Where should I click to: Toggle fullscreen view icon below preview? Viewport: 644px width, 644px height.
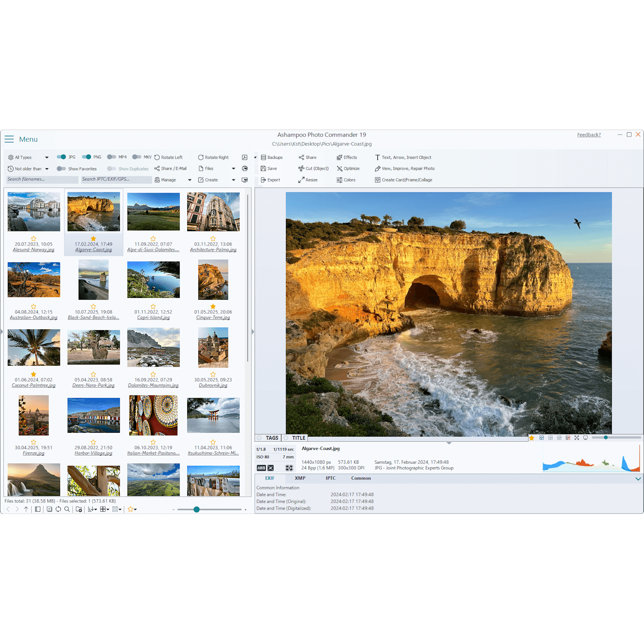(x=577, y=438)
